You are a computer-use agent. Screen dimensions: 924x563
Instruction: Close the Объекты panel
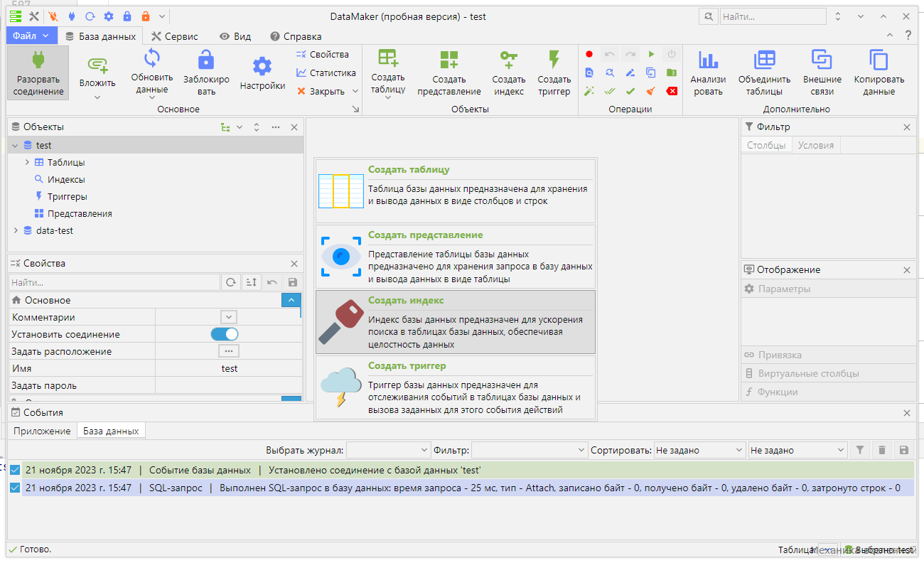point(294,127)
